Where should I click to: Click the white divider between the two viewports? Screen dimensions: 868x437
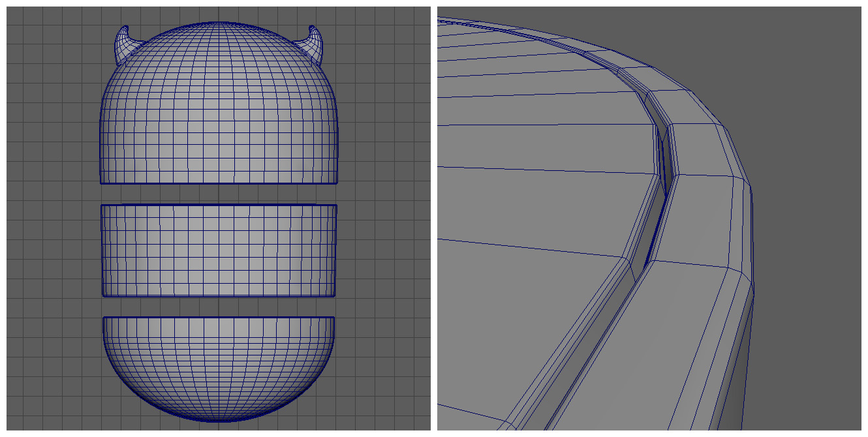pyautogui.click(x=434, y=218)
